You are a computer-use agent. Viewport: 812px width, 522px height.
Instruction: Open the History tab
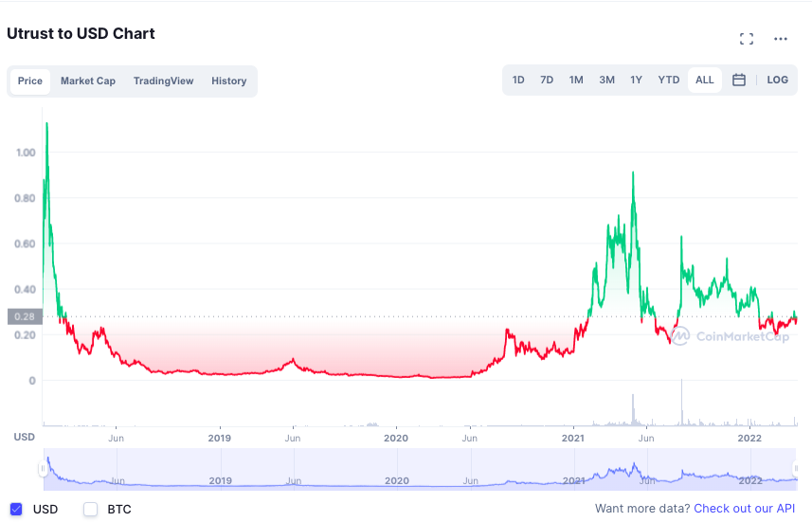[x=229, y=81]
